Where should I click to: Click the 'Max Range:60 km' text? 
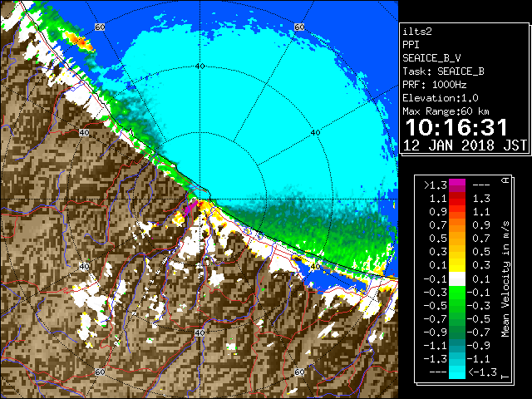(x=446, y=111)
